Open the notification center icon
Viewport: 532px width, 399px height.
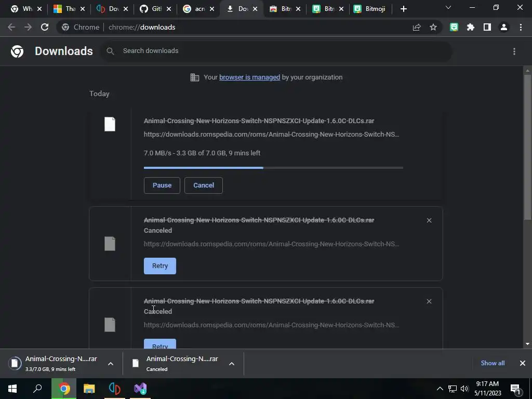(516, 389)
